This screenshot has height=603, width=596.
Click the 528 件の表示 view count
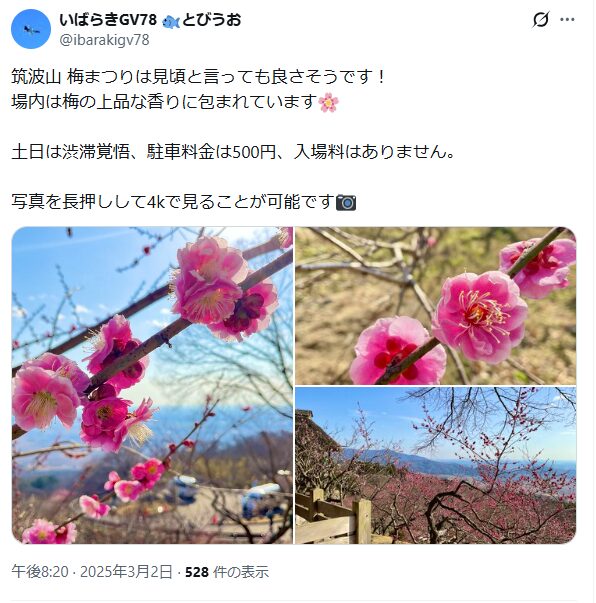(227, 572)
